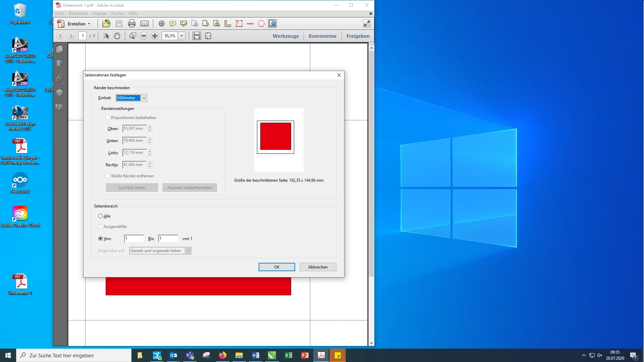Open the page thumbnails panel
This screenshot has height=362, width=644.
point(59,49)
